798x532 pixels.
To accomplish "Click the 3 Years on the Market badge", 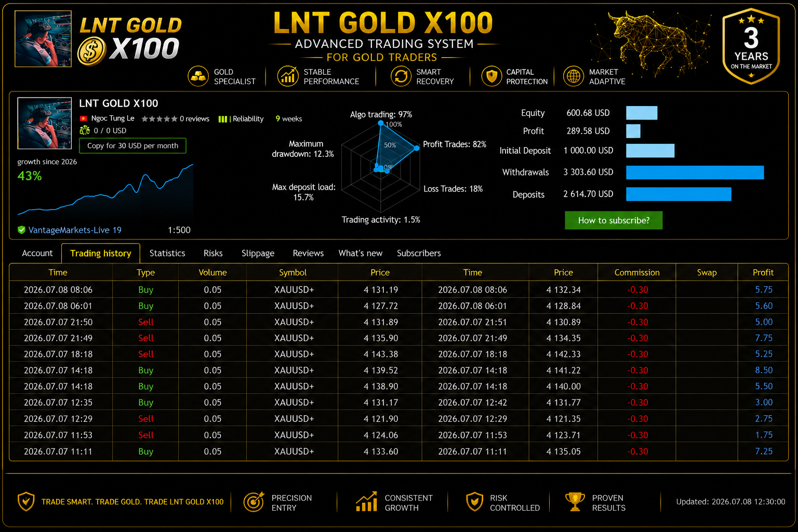I will 751,46.
